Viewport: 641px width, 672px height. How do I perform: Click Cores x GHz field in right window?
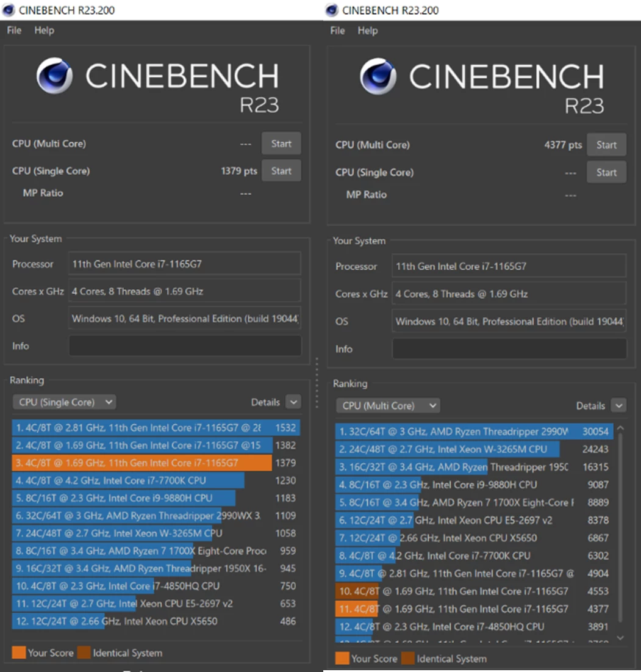pyautogui.click(x=509, y=294)
